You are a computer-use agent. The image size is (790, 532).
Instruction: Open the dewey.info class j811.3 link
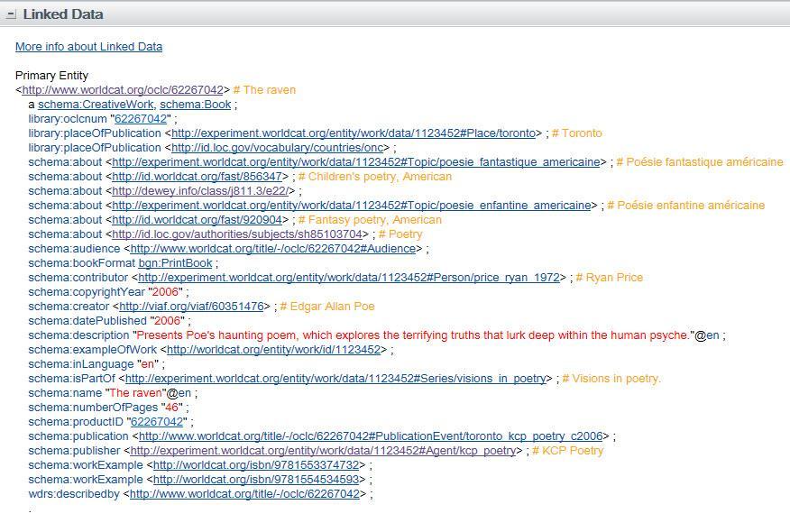pyautogui.click(x=200, y=191)
